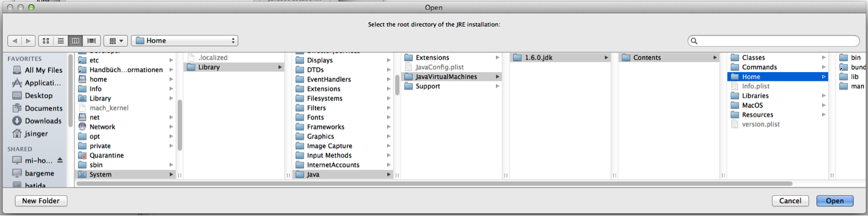Select the 1.6.0.jdk folder
The width and height of the screenshot is (868, 216).
(561, 58)
